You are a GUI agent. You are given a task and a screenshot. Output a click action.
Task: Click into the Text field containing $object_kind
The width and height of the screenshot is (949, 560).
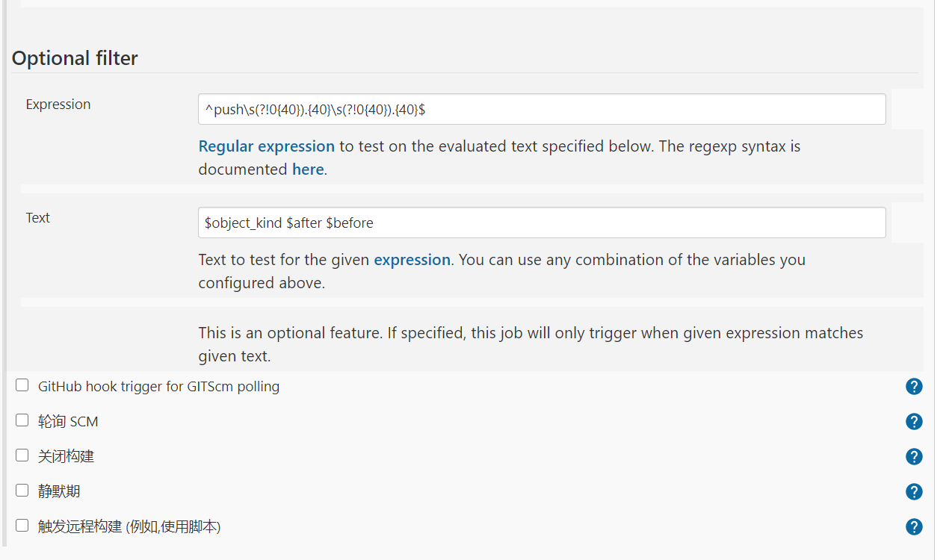542,223
